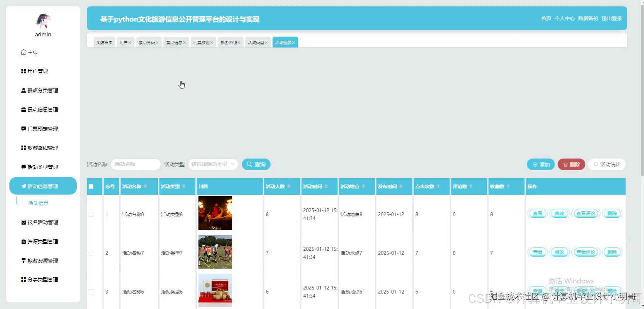
Task: Close the active 活动信息 tab with its x
Action: coord(293,43)
